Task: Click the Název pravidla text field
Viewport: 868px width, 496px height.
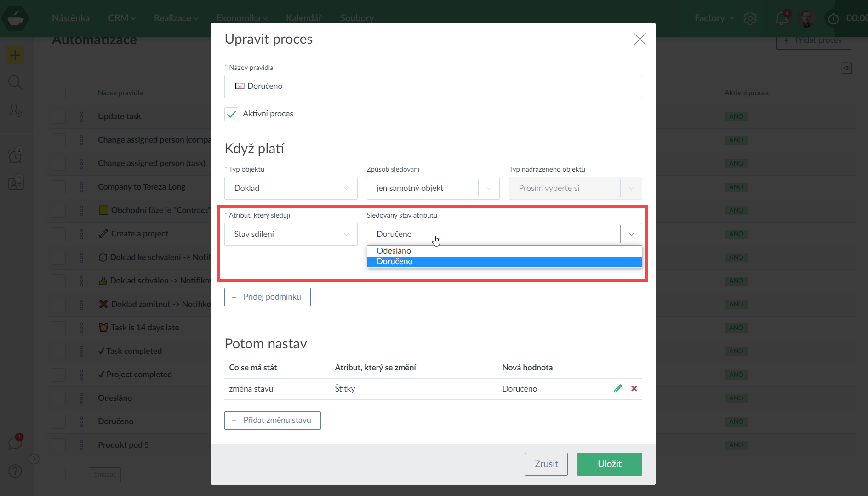Action: [433, 87]
